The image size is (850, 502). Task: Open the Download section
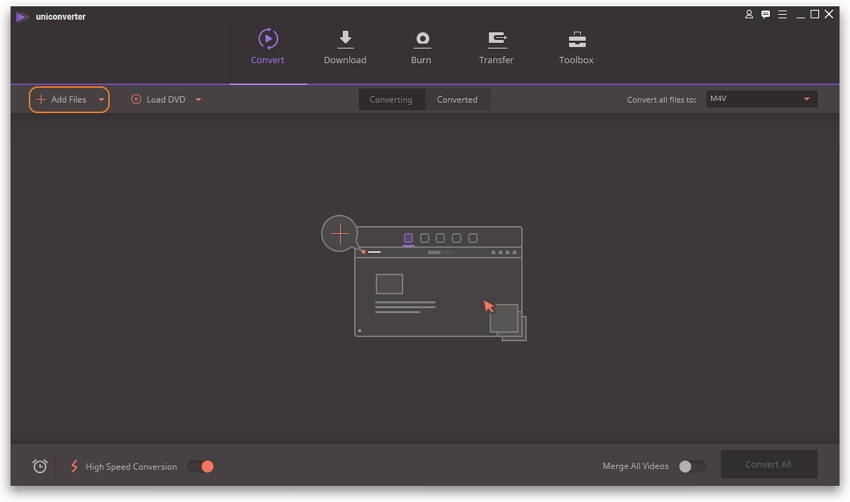coord(345,47)
